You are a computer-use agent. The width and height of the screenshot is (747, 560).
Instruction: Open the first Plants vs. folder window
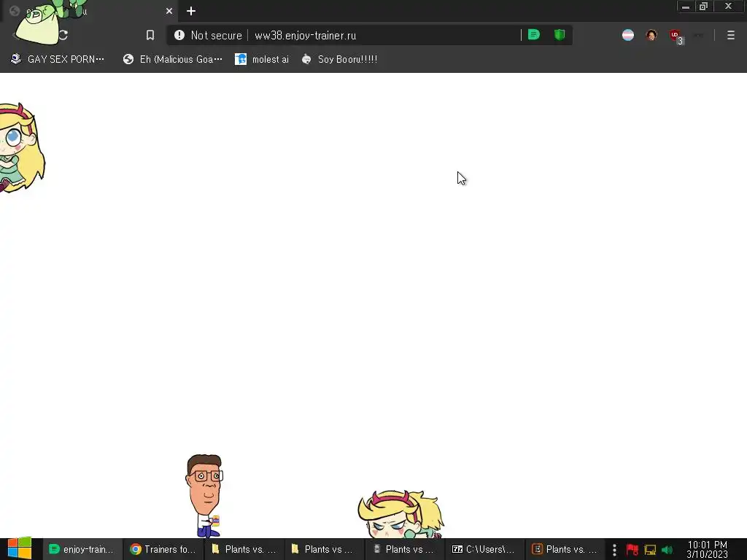(x=244, y=549)
